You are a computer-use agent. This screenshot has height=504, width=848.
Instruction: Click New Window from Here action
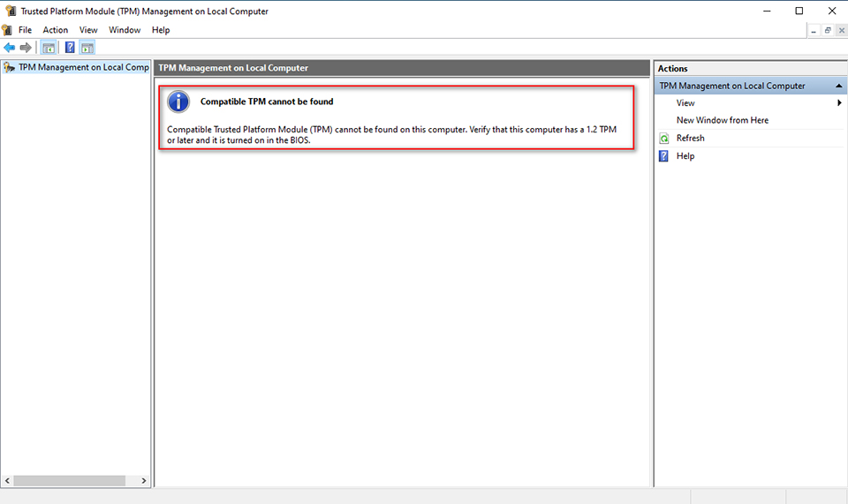(722, 120)
